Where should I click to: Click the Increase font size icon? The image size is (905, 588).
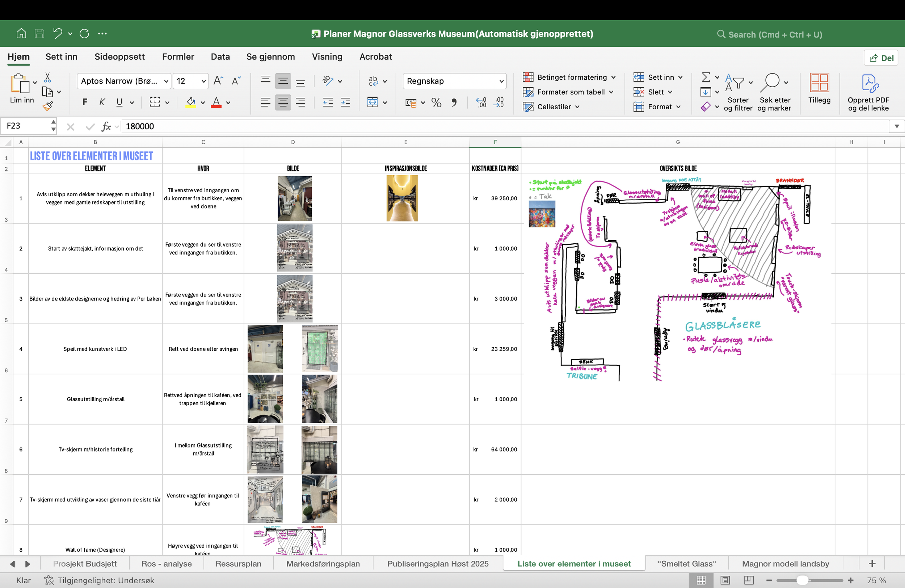(218, 81)
